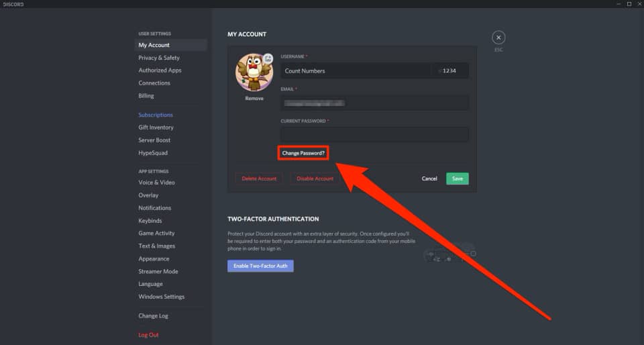The image size is (644, 345).
Task: Click the Change Password? link
Action: pos(303,153)
